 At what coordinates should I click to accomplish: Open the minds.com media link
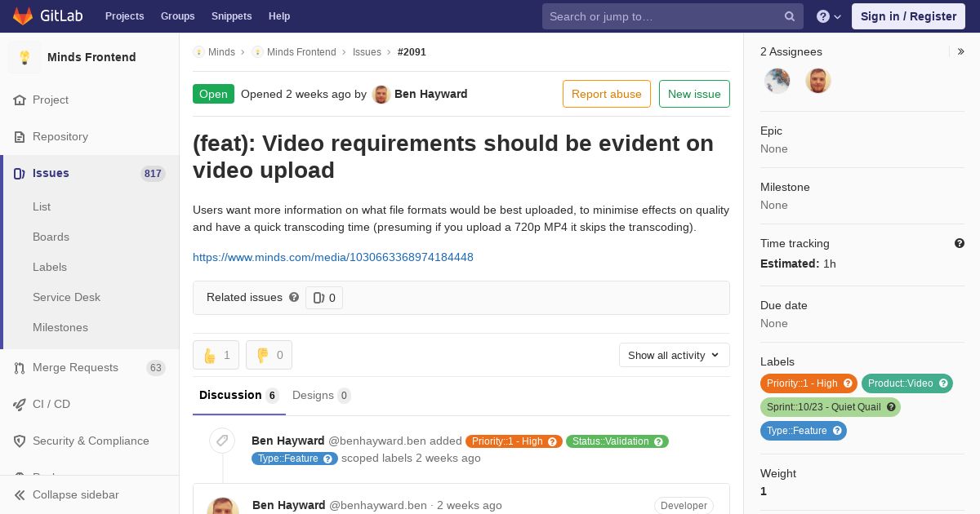[x=333, y=257]
